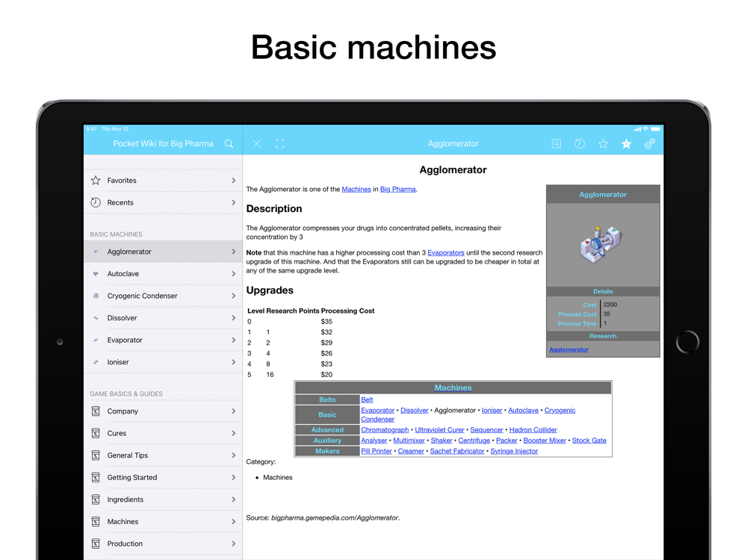Open Stock Gate link
747x560 pixels.
589,441
